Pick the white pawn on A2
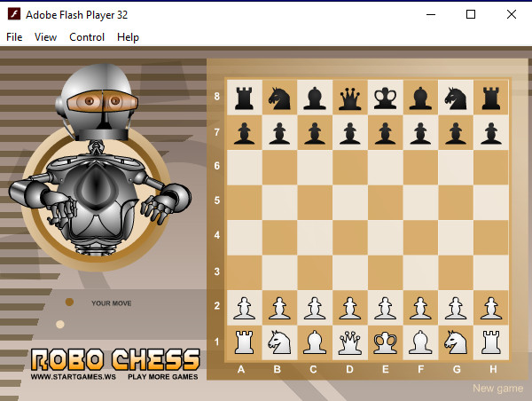Image resolution: width=532 pixels, height=401 pixels. click(244, 308)
